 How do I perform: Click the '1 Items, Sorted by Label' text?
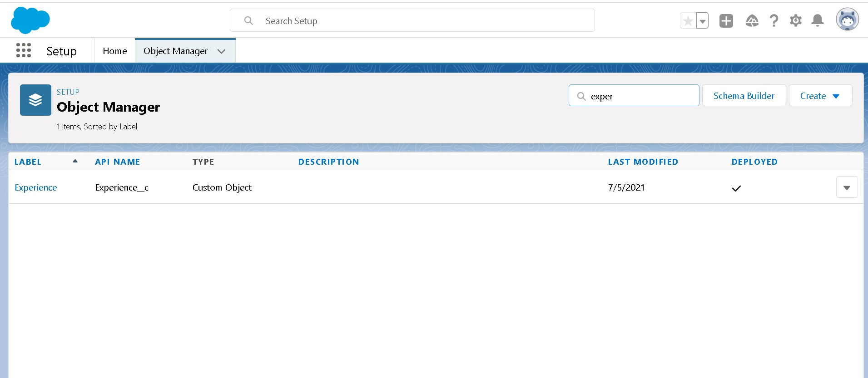pos(97,127)
